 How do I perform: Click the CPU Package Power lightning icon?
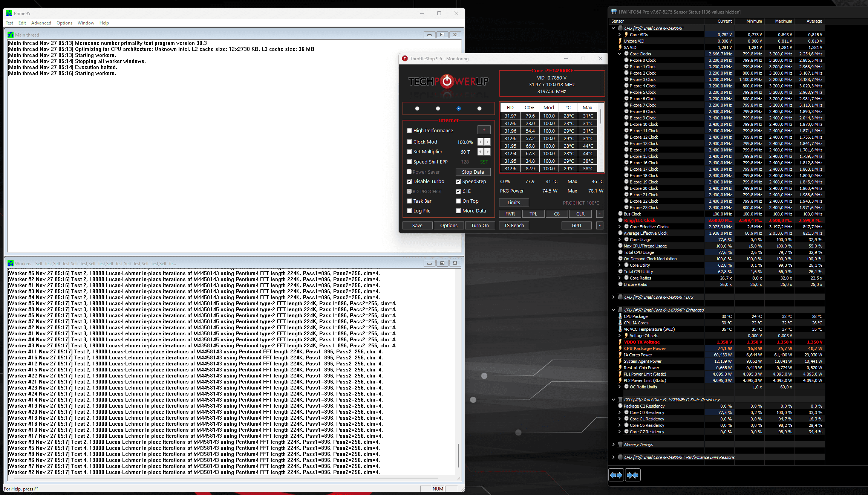click(x=620, y=348)
